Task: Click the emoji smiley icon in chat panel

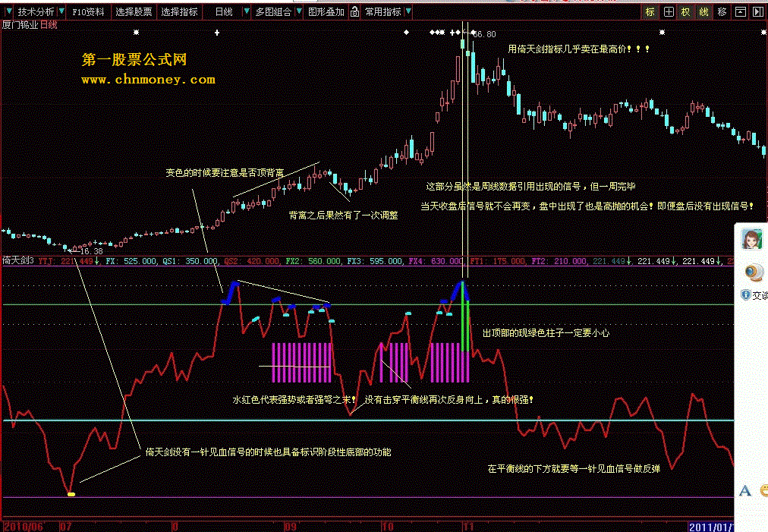Action: tap(764, 490)
